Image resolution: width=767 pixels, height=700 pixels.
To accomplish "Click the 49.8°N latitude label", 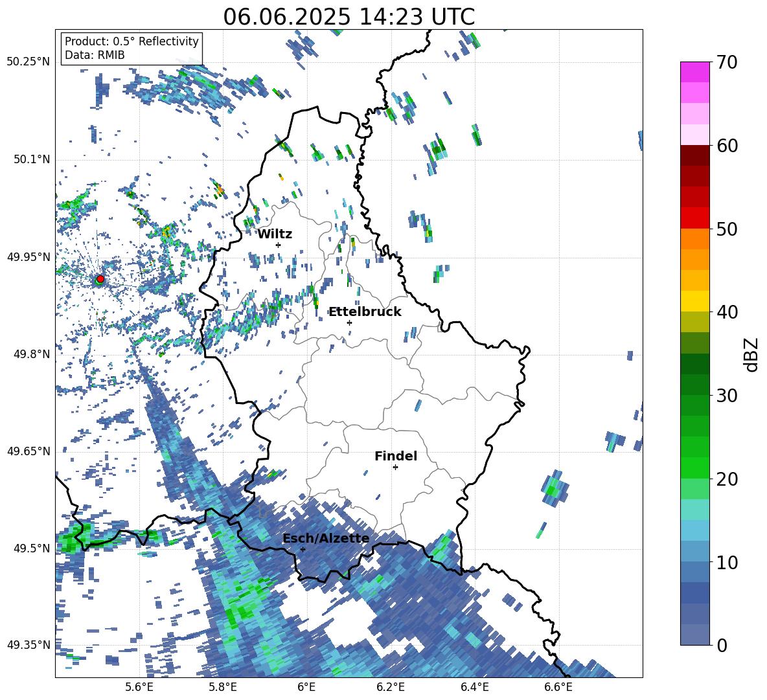I will pos(31,354).
